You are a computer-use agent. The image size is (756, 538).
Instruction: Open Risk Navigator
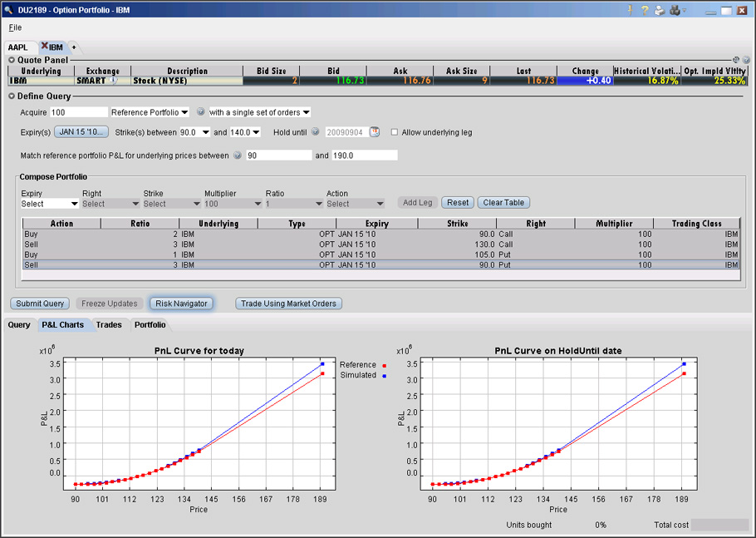pyautogui.click(x=181, y=304)
